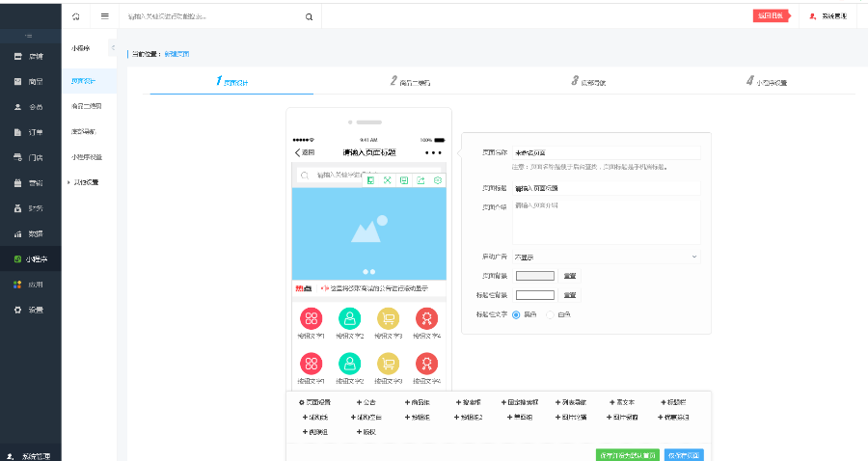Click the green save as default homepage button

click(628, 455)
